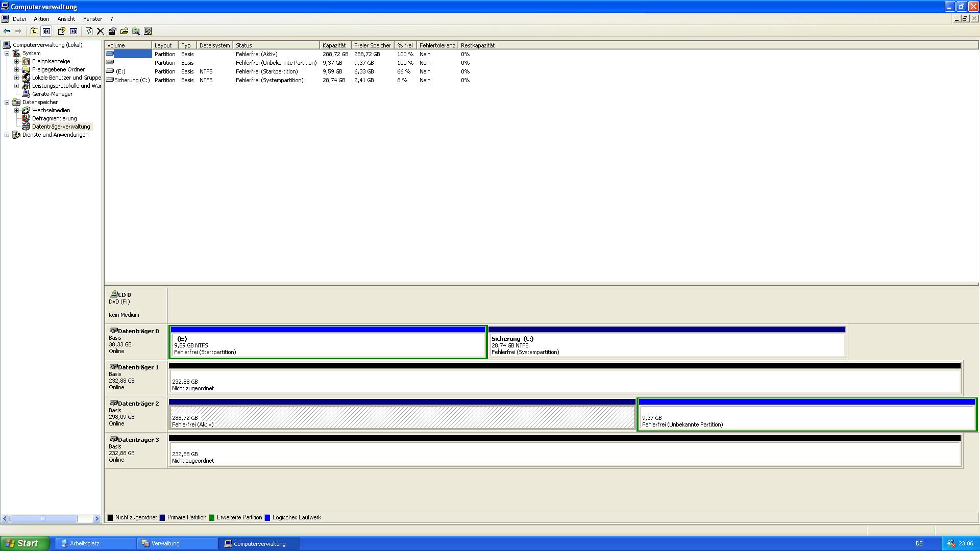The image size is (980, 551).
Task: Click the left pane horizontal scrollbar right arrow
Action: tap(96, 518)
